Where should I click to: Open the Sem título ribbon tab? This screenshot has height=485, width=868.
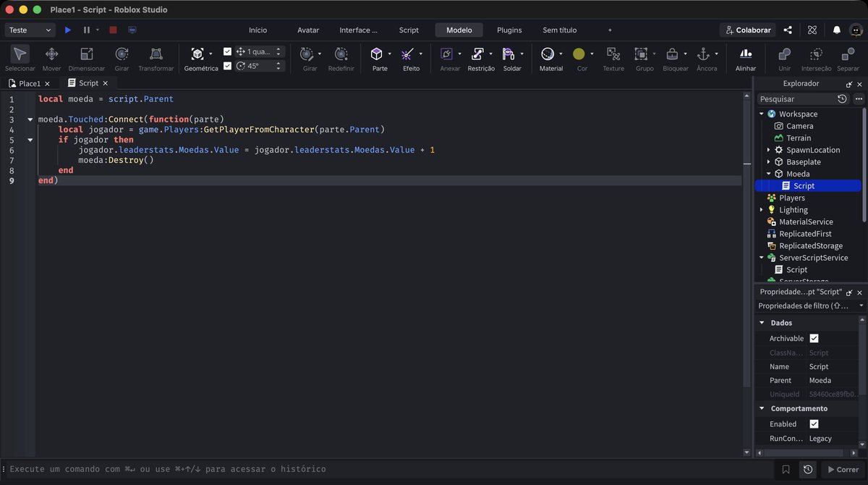pyautogui.click(x=560, y=30)
